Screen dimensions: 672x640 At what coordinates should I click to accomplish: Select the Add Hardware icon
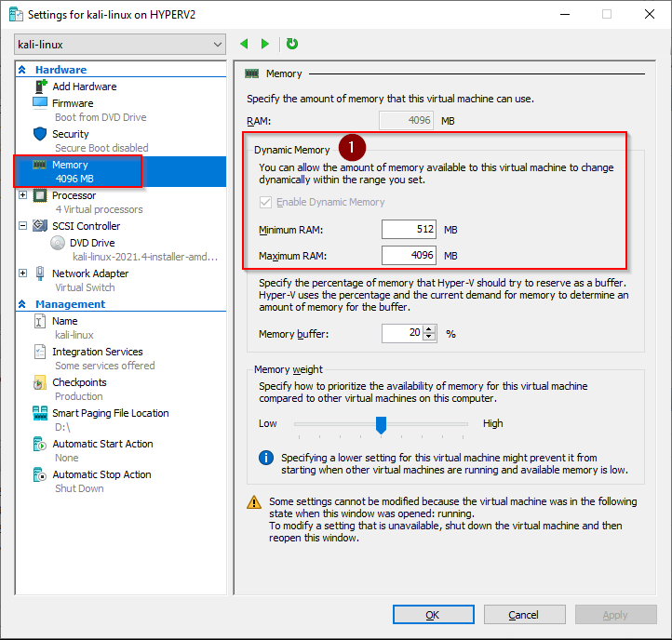coord(40,87)
